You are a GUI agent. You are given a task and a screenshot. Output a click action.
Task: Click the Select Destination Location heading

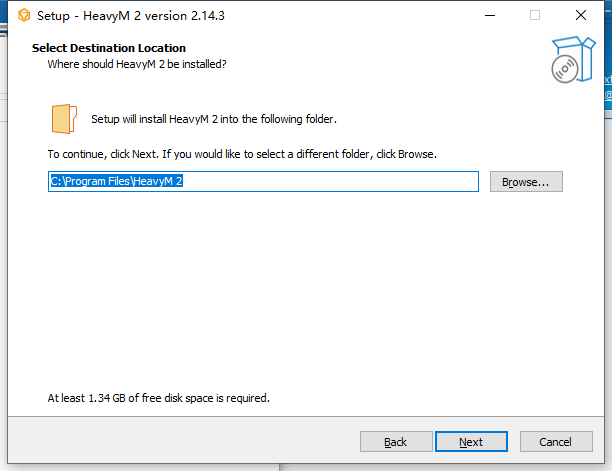tap(109, 48)
